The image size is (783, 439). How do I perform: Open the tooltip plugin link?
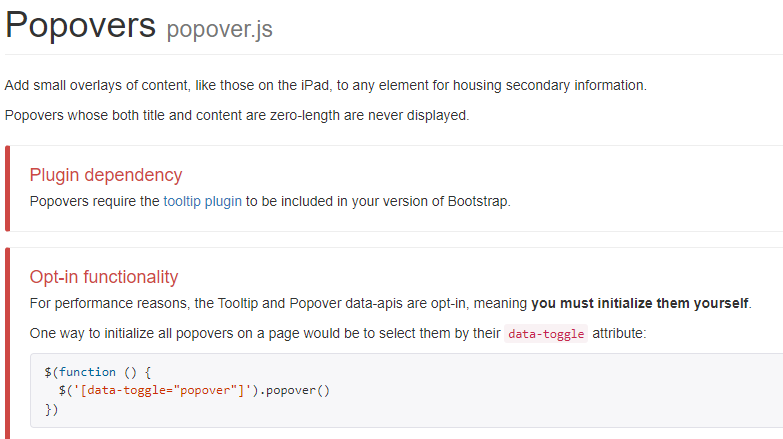pyautogui.click(x=202, y=201)
